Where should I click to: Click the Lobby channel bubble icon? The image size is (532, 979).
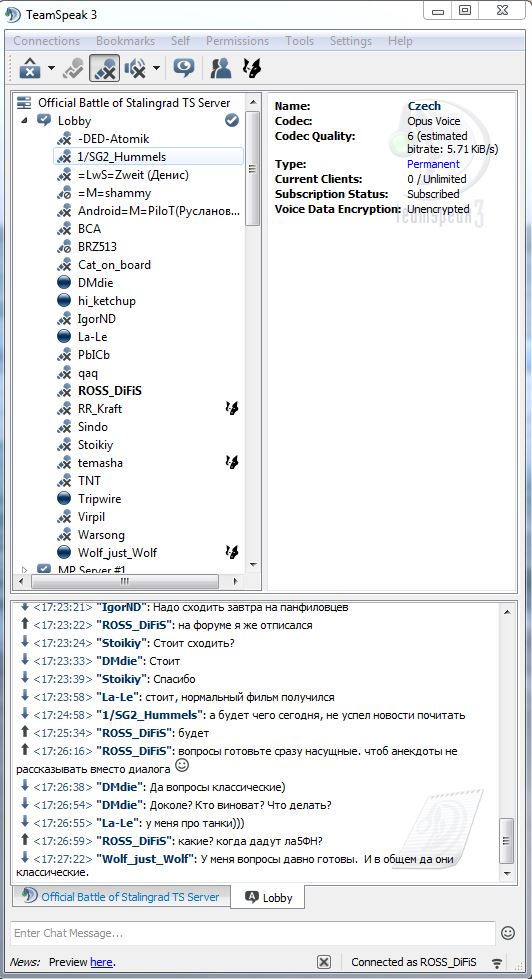44,121
